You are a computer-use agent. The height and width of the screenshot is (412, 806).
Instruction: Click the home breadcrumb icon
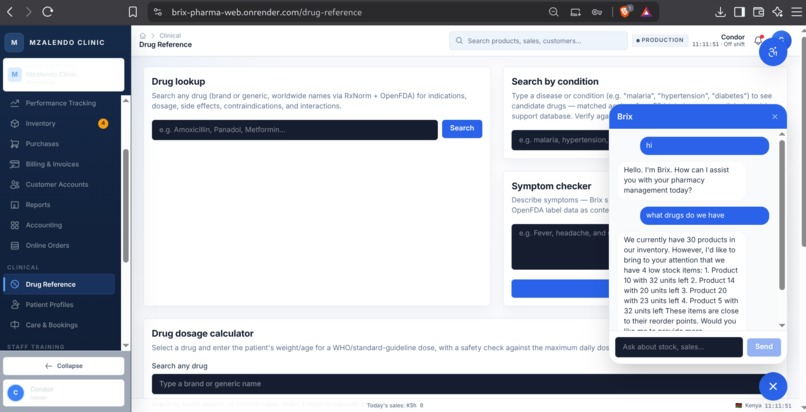click(x=142, y=35)
